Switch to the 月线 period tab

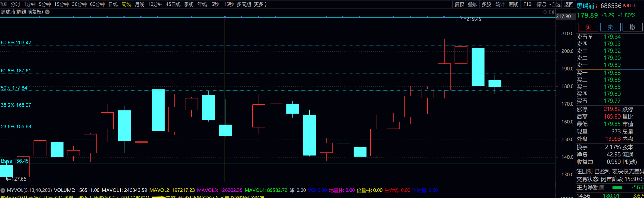[x=140, y=4]
